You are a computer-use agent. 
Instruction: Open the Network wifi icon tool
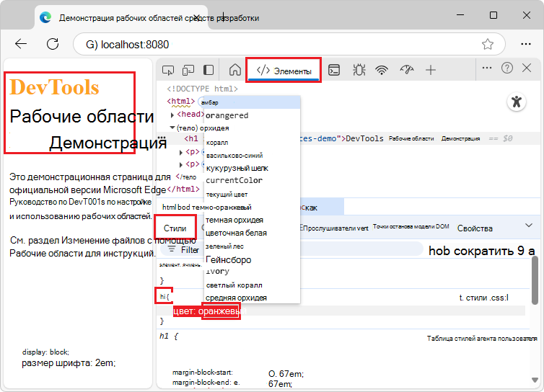[382, 71]
